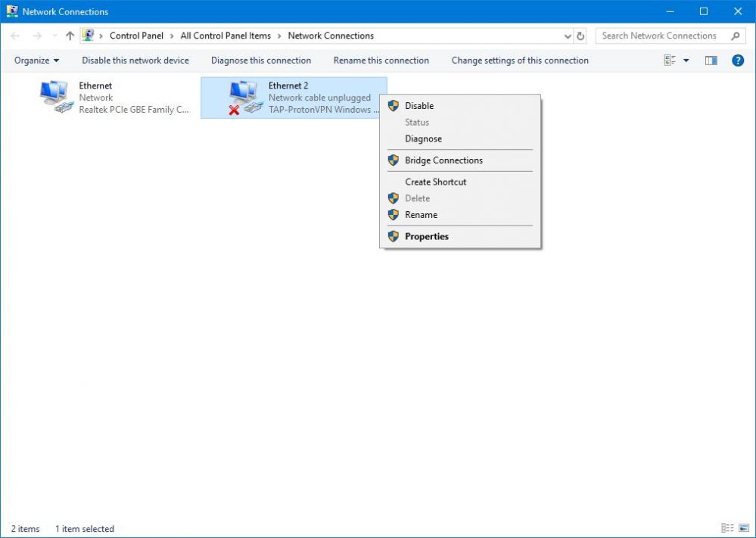Image resolution: width=756 pixels, height=538 pixels.
Task: Switch to details view in status bar
Action: click(727, 528)
